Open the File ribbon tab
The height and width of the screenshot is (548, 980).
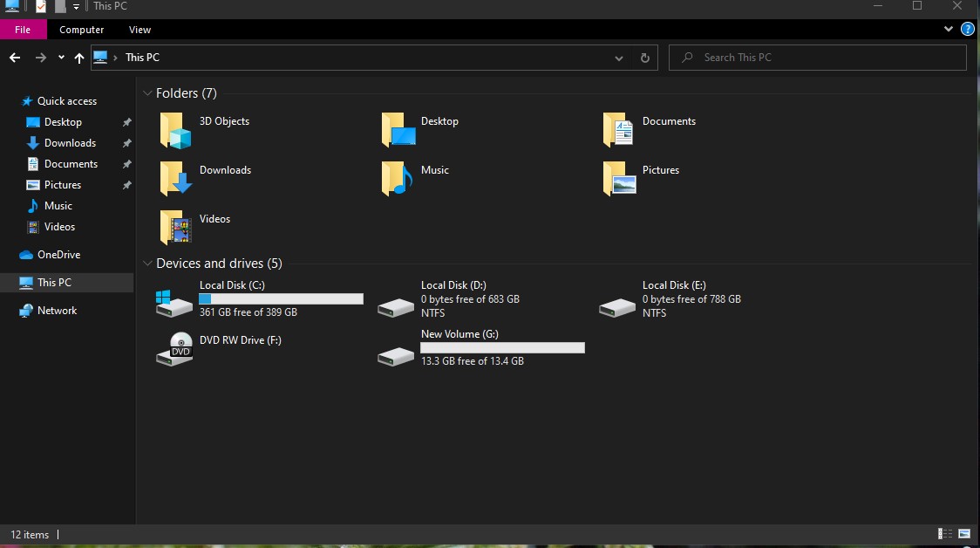pyautogui.click(x=23, y=30)
